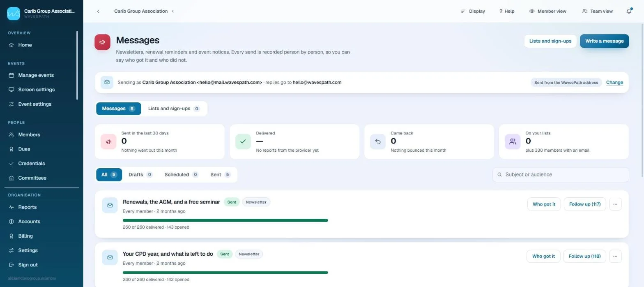644x287 pixels.
Task: Switch to Team view
Action: (x=598, y=11)
